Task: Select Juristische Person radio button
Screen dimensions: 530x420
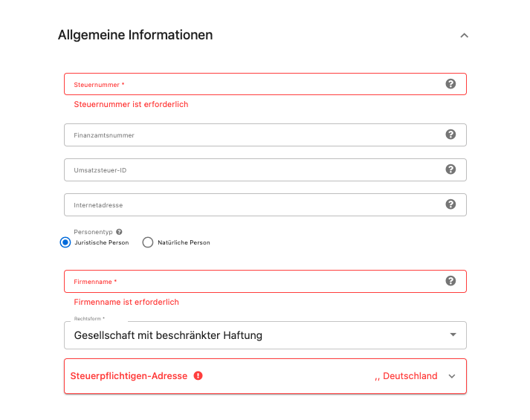Action: [x=65, y=242]
